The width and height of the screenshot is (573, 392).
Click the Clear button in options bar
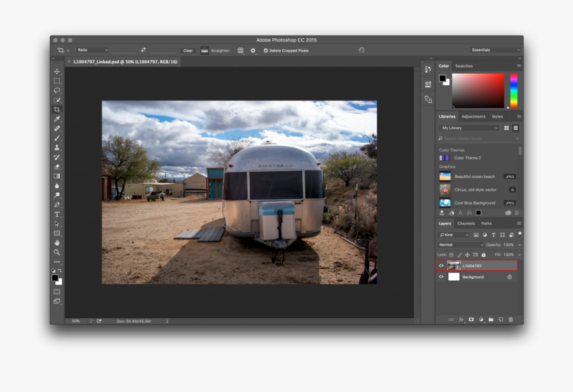188,50
